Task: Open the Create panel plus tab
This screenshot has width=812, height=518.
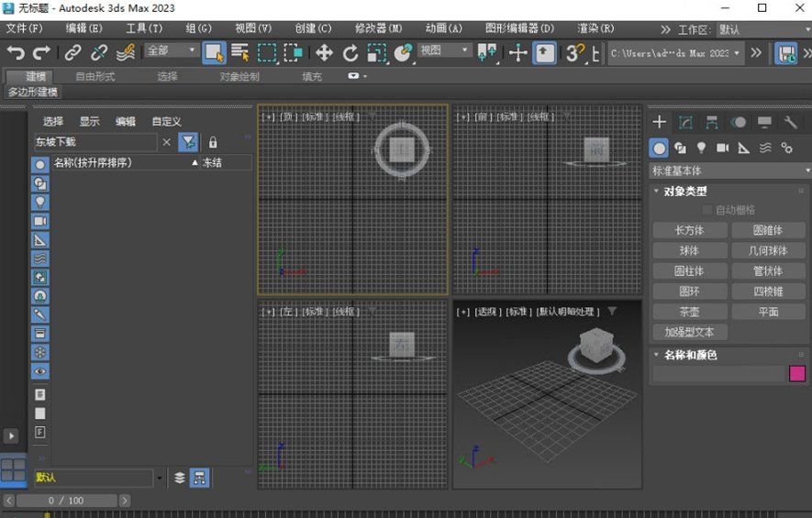Action: click(659, 122)
